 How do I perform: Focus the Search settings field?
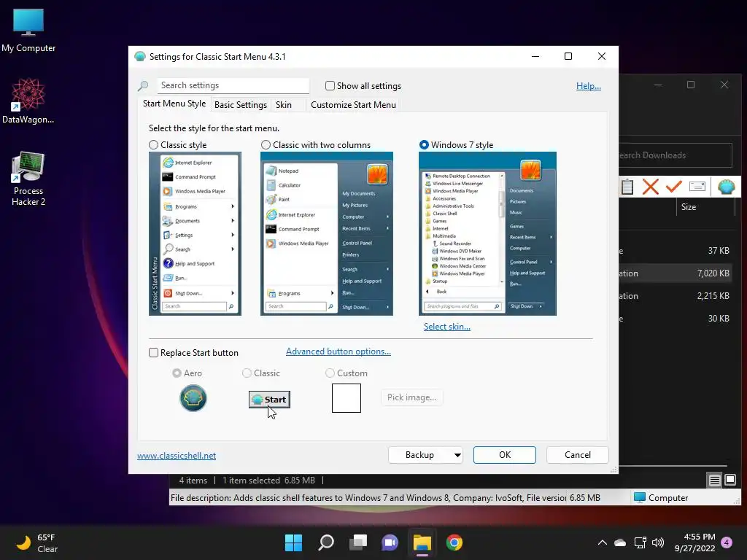click(x=233, y=85)
